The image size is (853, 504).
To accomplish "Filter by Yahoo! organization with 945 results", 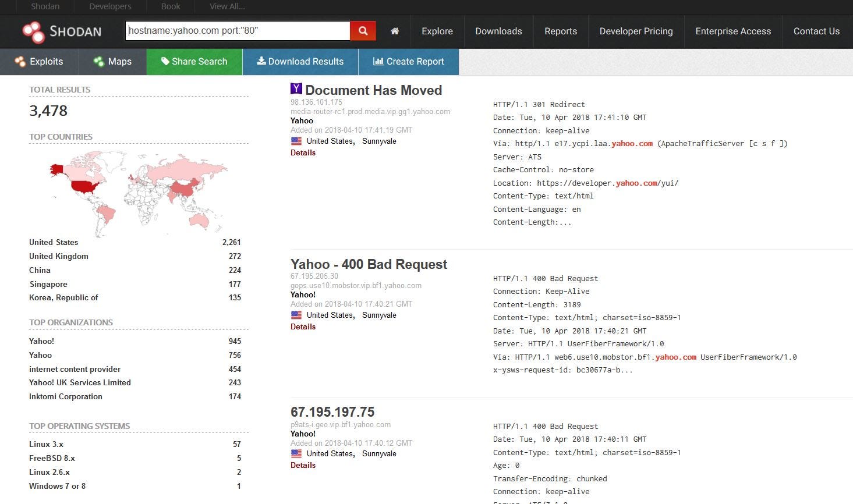I will pos(41,341).
